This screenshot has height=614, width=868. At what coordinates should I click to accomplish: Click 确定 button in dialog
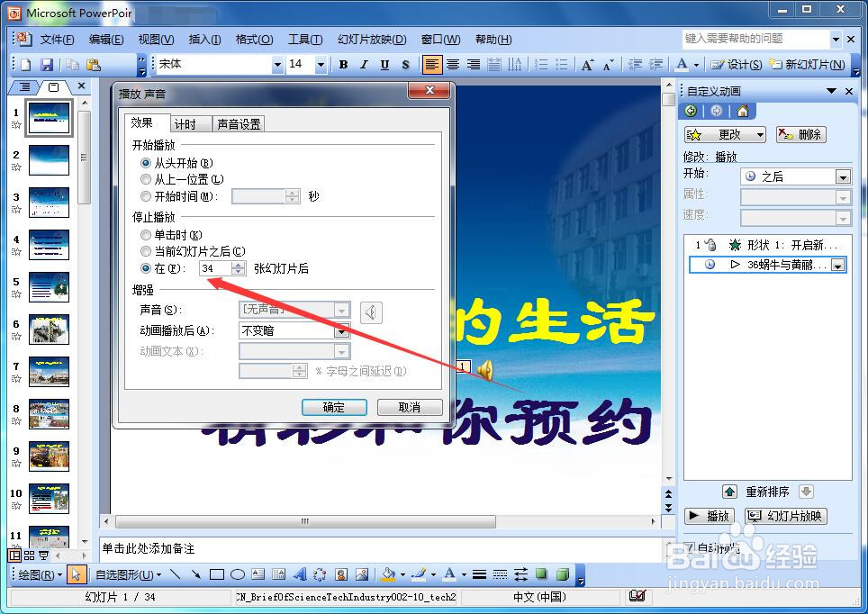[334, 408]
